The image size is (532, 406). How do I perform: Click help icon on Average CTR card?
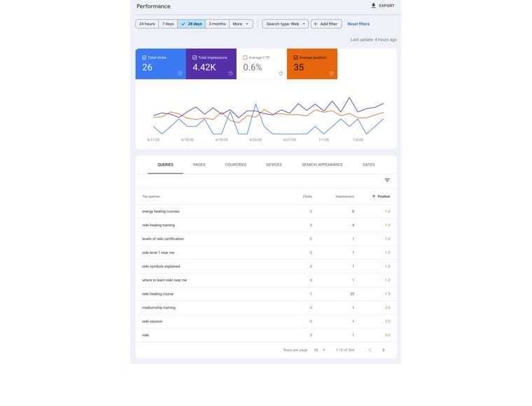click(281, 73)
